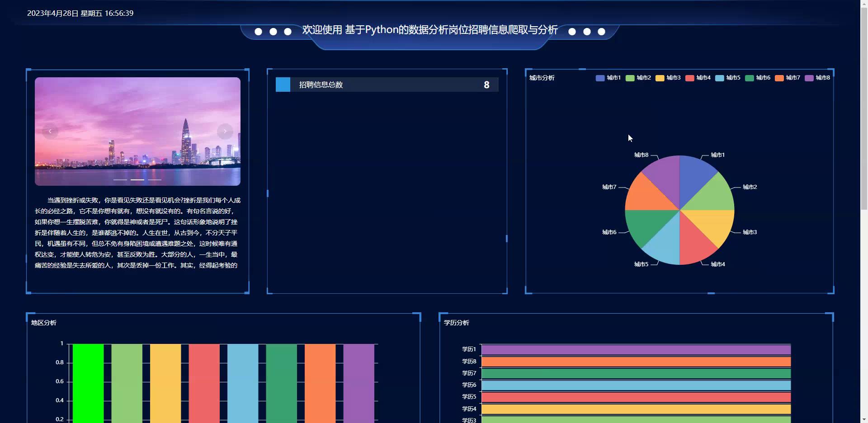Image resolution: width=868 pixels, height=423 pixels.
Task: Click the yellow 城市3 pie slice
Action: (712, 223)
